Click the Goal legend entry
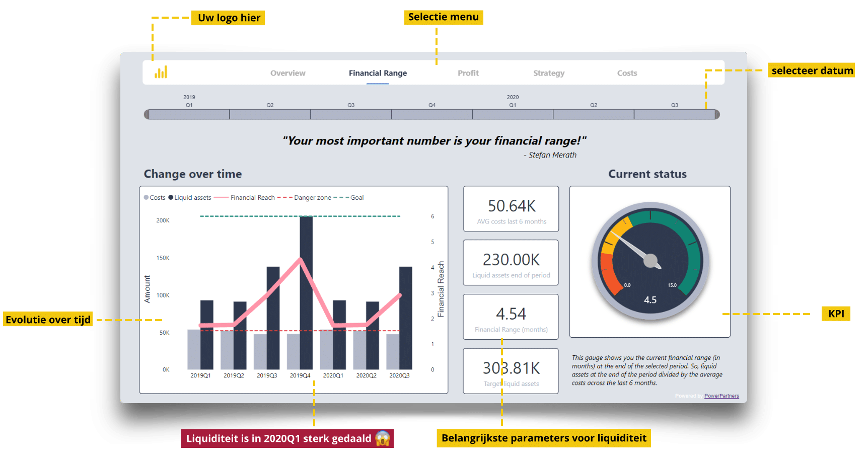Screen dimensions: 868x463 (348, 198)
